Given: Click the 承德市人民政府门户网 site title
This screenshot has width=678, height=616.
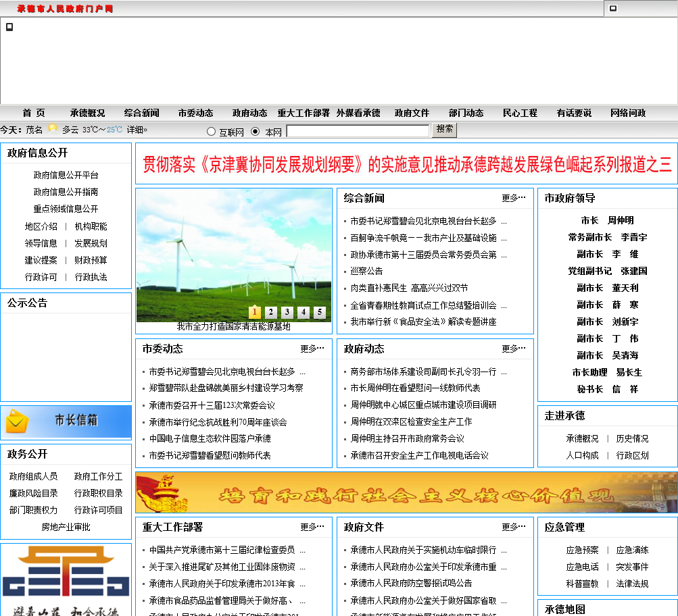Looking at the screenshot, I should [x=66, y=9].
